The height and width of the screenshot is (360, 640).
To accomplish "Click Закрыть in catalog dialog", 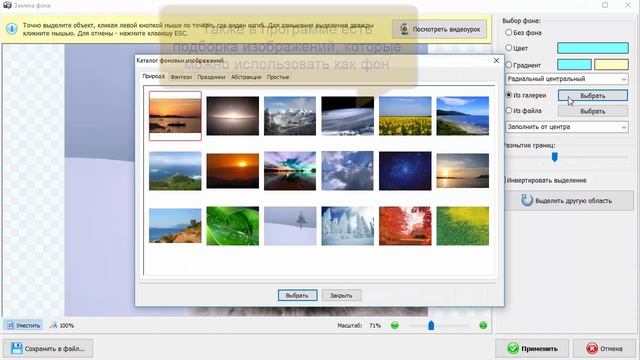I will pyautogui.click(x=341, y=296).
